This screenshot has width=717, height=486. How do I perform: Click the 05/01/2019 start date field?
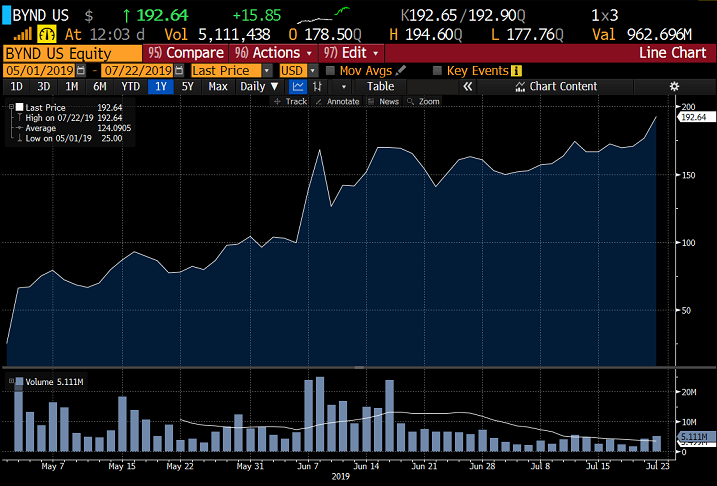coord(40,71)
